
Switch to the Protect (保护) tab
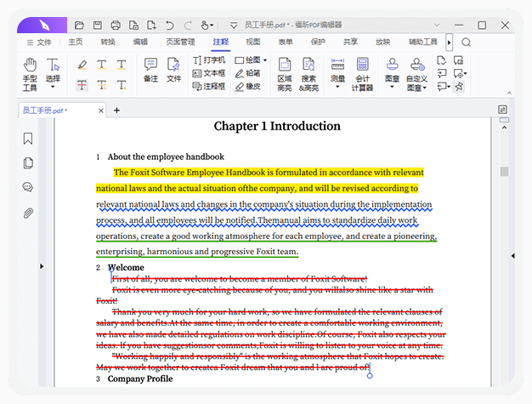tap(318, 42)
